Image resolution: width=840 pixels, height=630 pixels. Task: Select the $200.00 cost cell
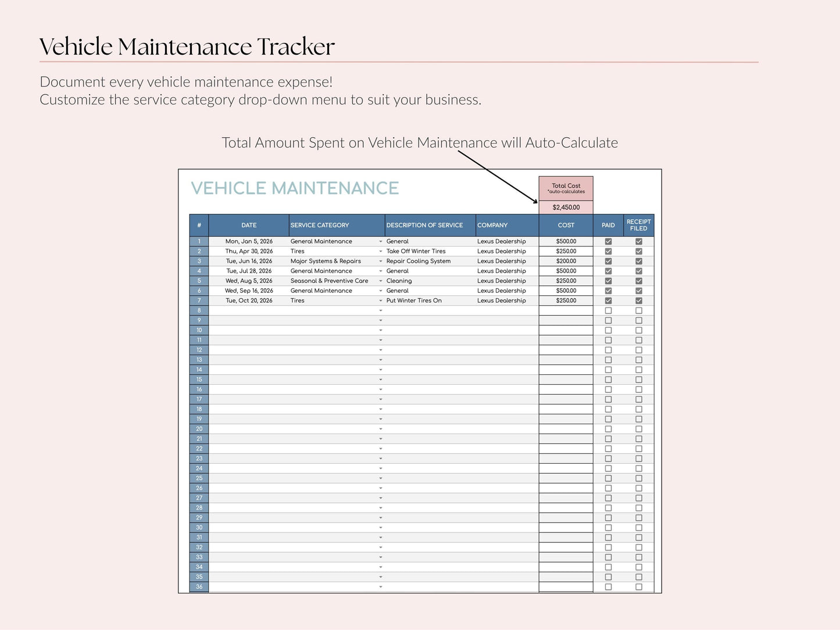[x=566, y=261]
